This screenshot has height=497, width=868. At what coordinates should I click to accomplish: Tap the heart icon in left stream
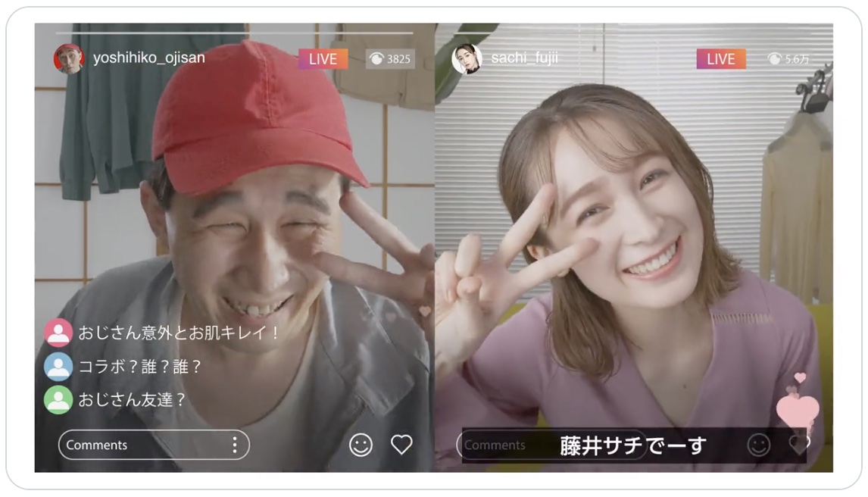click(402, 444)
